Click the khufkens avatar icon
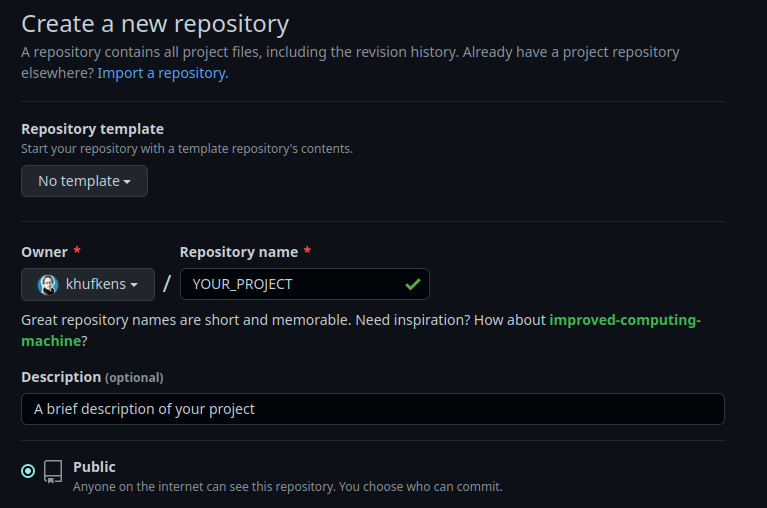 (47, 284)
